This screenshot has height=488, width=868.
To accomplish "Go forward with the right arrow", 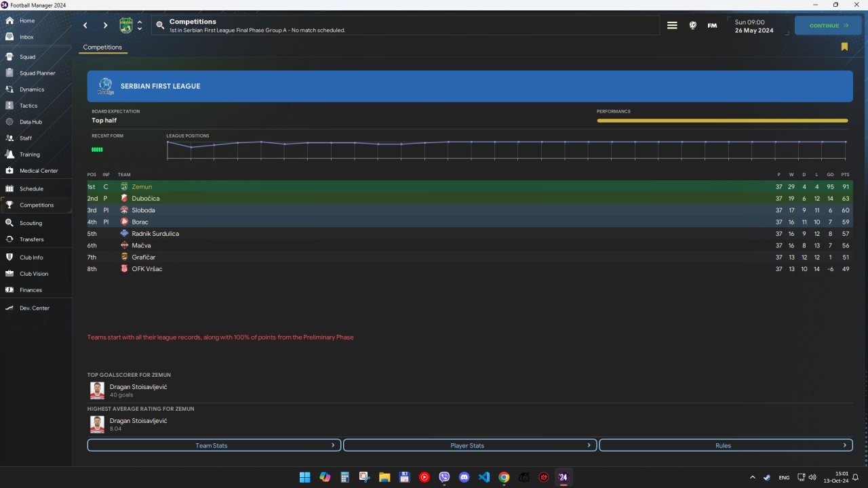I will tap(105, 26).
